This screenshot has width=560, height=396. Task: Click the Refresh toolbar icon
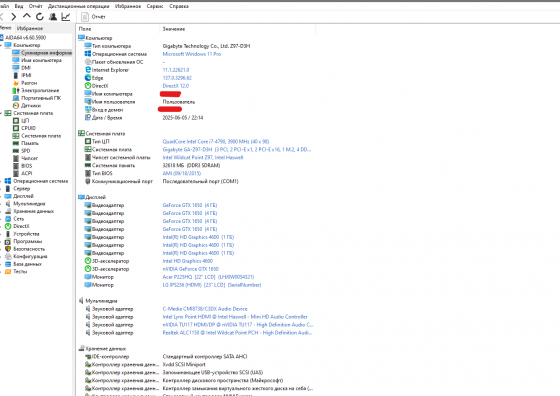pyautogui.click(x=40, y=16)
